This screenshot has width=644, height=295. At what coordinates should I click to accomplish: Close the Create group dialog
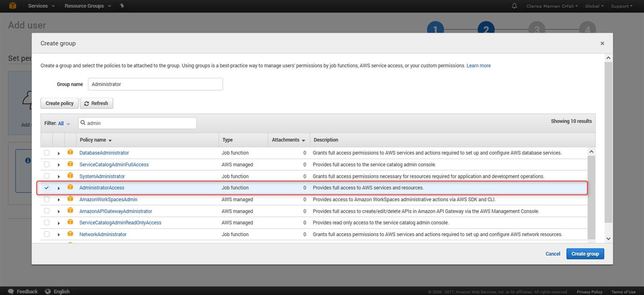click(602, 43)
